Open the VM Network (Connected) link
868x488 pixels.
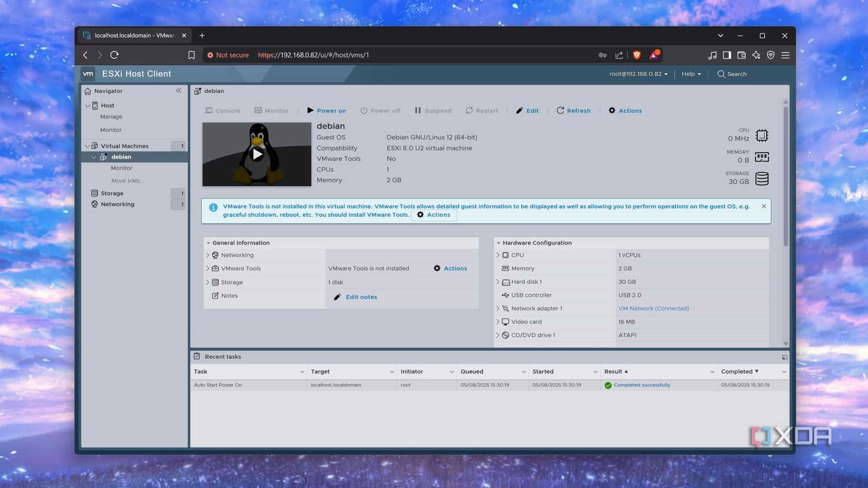(x=653, y=309)
